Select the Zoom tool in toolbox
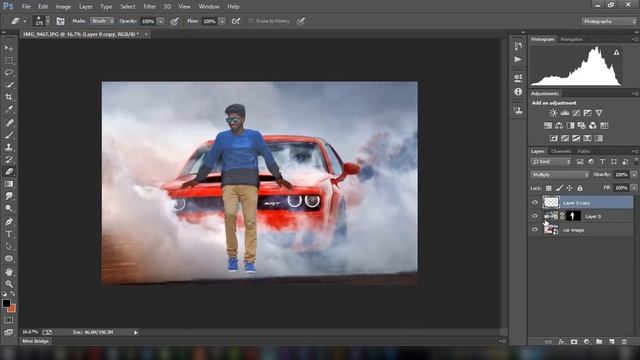The height and width of the screenshot is (360, 640). 9,284
